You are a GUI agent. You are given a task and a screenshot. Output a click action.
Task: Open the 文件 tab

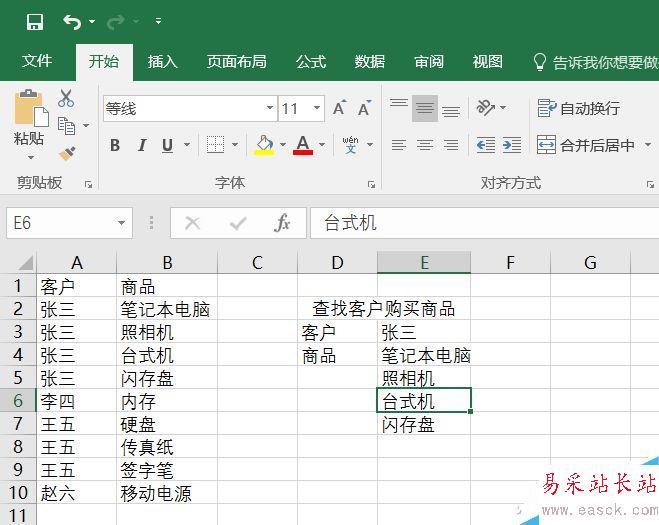tap(37, 61)
